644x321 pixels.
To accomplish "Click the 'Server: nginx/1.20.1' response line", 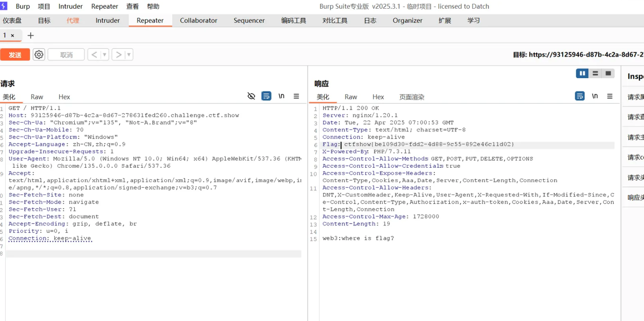I will pyautogui.click(x=360, y=116).
